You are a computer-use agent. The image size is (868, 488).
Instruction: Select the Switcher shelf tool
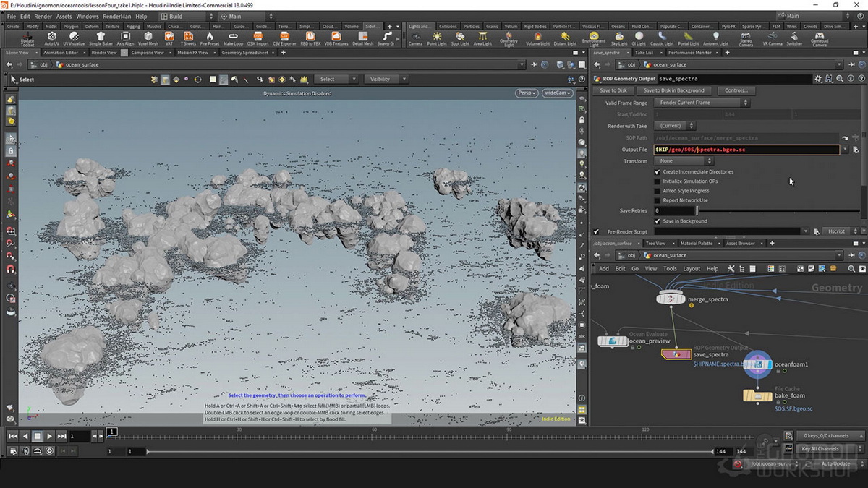794,38
